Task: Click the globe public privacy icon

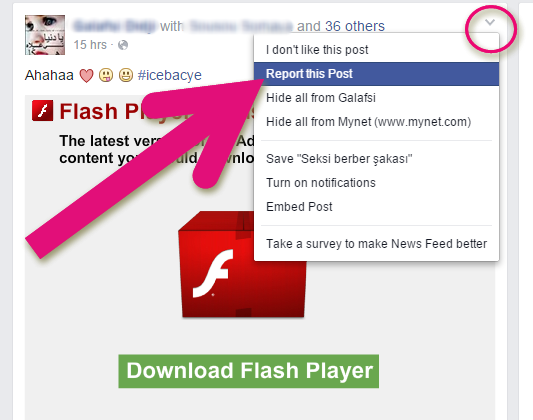Action: pyautogui.click(x=123, y=45)
